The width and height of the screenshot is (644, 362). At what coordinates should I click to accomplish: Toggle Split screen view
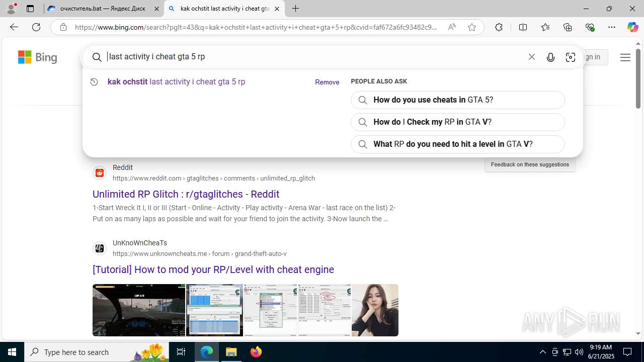(523, 27)
